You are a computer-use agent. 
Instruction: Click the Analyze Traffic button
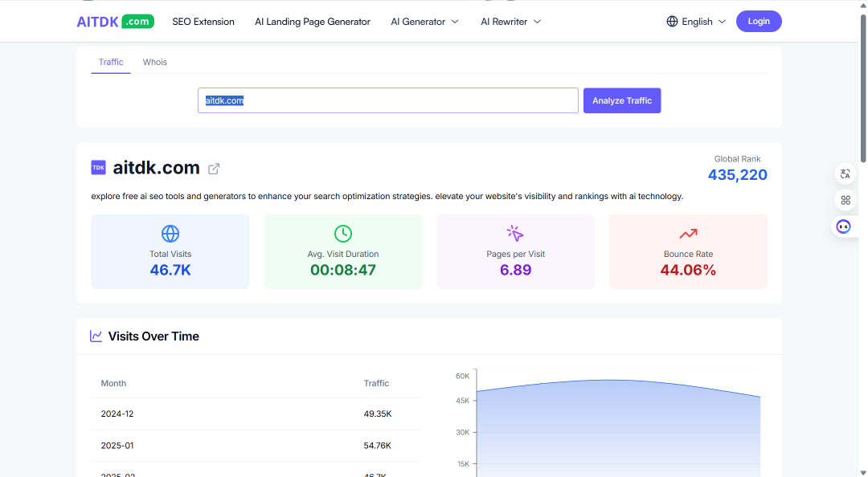(621, 100)
